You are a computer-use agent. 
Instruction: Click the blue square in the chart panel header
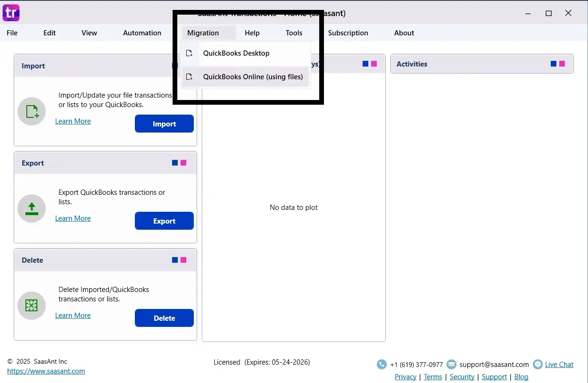[x=365, y=64]
